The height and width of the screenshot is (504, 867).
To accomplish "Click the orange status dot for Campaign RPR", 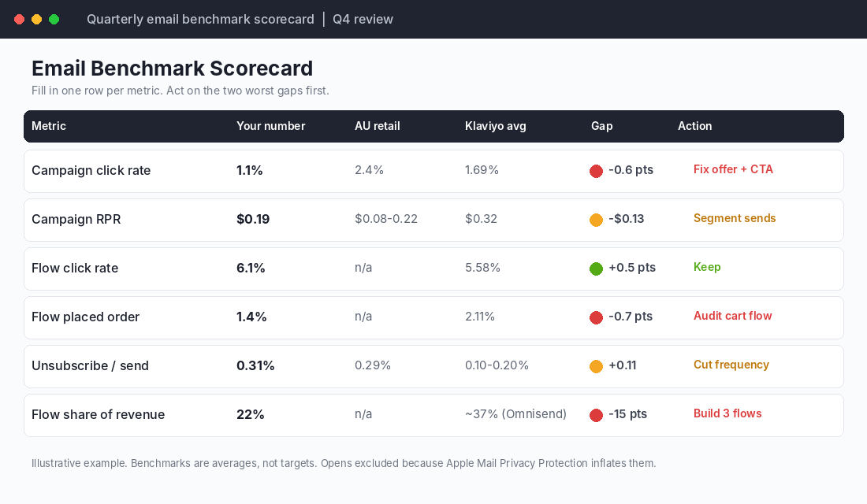I will (596, 220).
